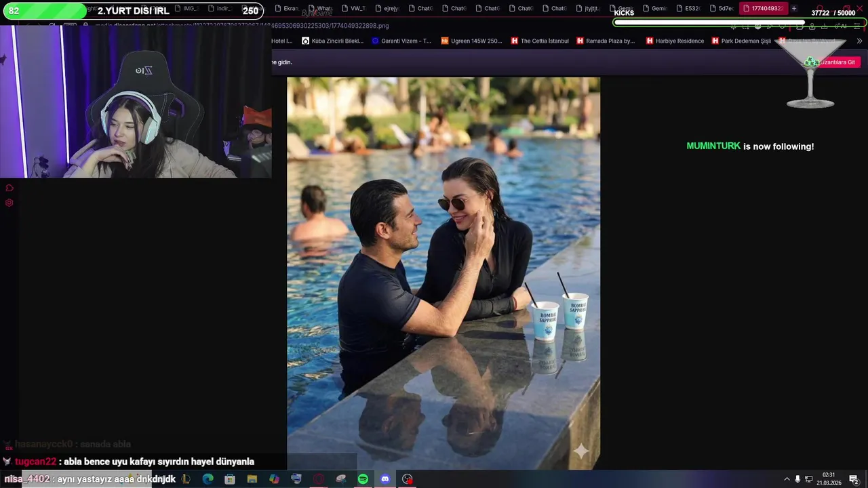
Task: Open the network icon in the system tray
Action: click(x=808, y=479)
